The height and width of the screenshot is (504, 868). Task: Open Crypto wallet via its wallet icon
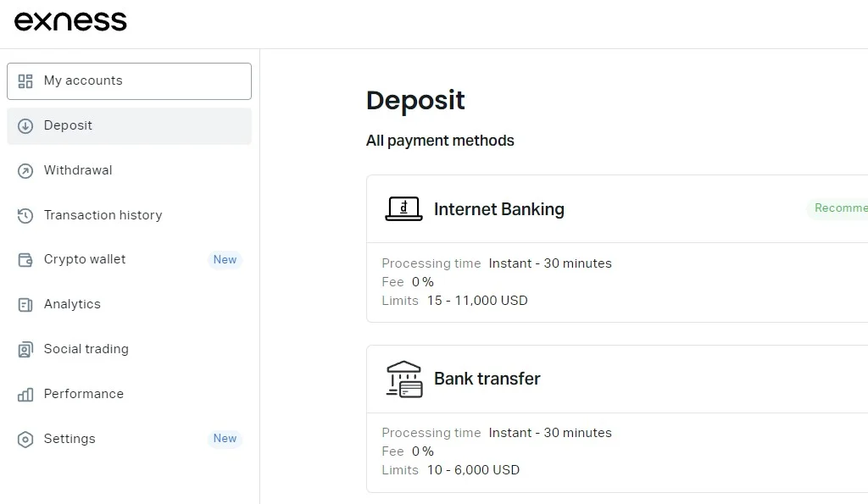24,259
